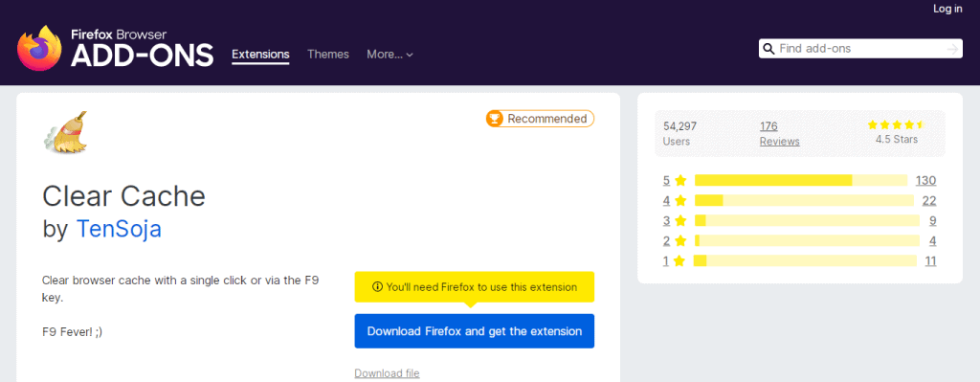Image resolution: width=980 pixels, height=382 pixels.
Task: Switch to the Themes tab
Action: coord(328,55)
